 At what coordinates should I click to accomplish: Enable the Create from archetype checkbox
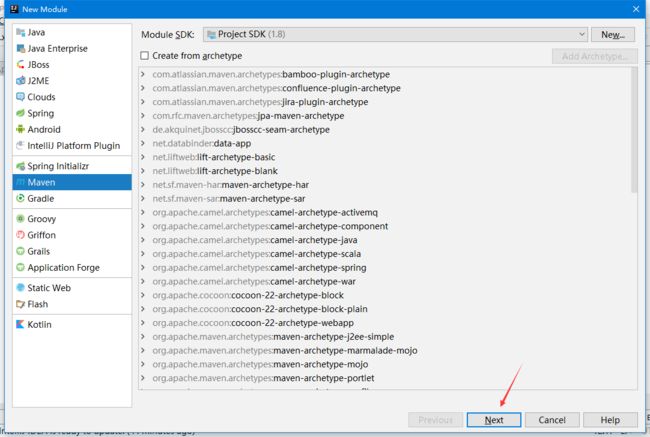(x=144, y=56)
